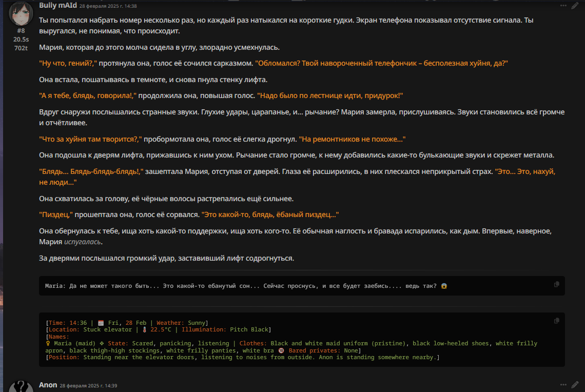Open message actions menu for Bully mAId message

(x=563, y=6)
